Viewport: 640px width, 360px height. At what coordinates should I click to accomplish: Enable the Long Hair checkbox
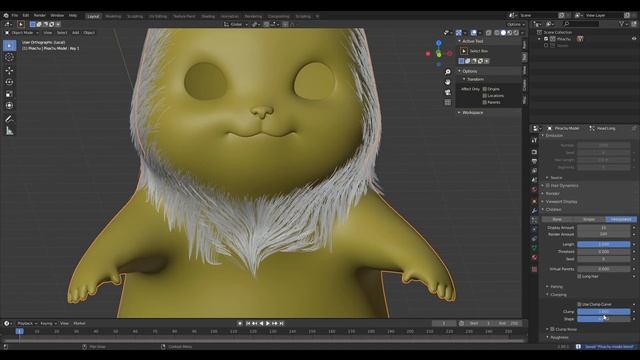pos(579,277)
